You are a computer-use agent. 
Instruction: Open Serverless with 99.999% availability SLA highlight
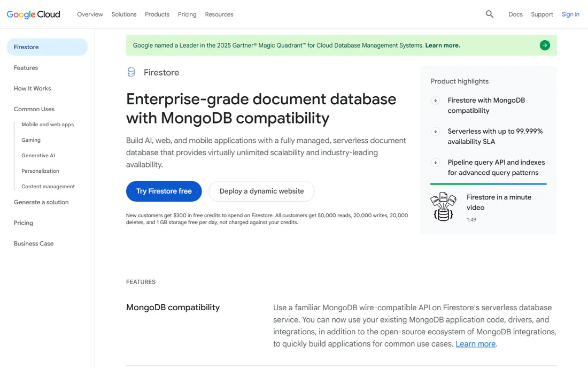point(495,136)
